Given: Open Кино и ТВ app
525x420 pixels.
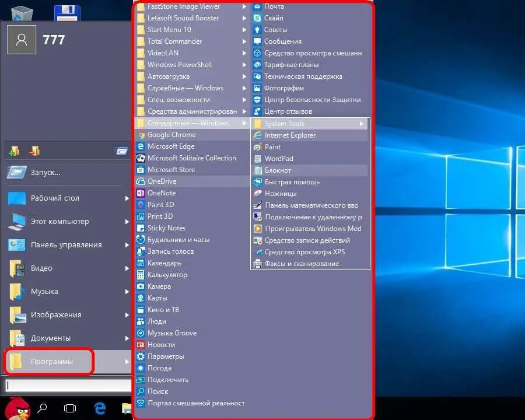Looking at the screenshot, I should coord(192,310).
